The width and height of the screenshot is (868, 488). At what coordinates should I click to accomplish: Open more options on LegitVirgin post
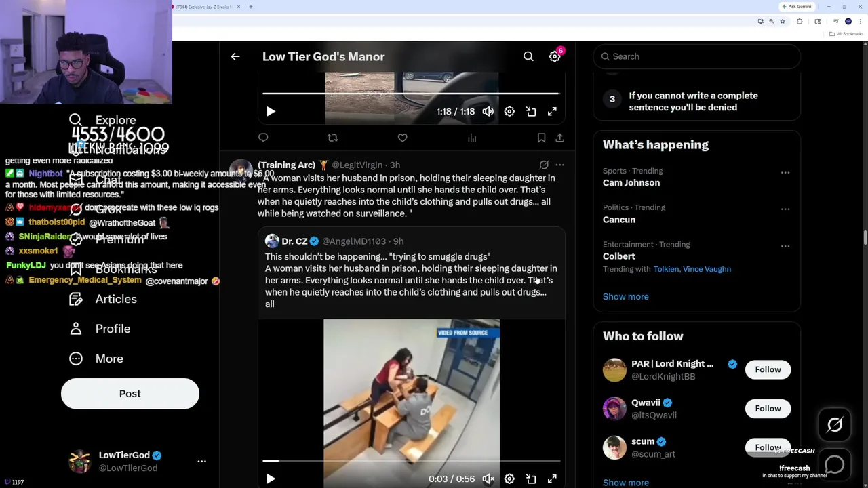tap(559, 165)
